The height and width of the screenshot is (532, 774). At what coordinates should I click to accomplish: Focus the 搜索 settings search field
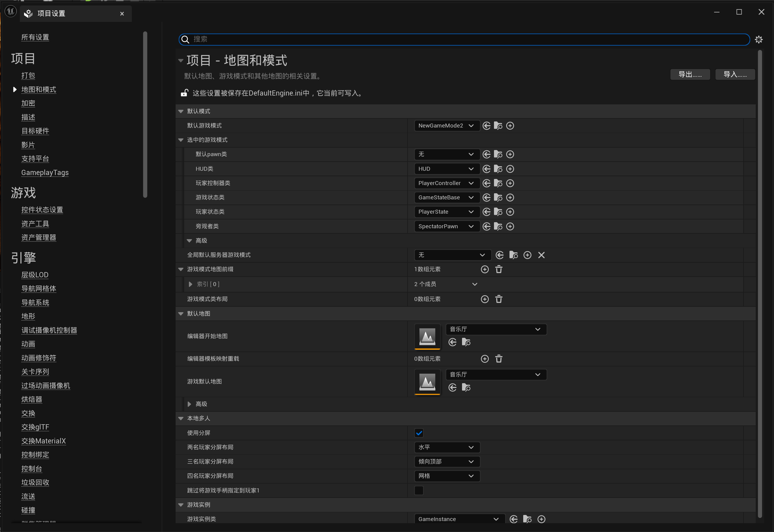(464, 39)
